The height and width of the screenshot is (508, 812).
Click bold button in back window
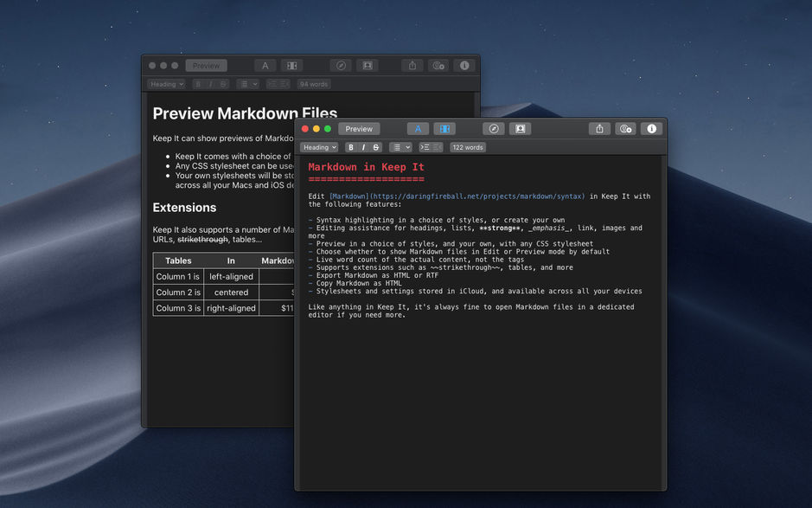click(198, 84)
